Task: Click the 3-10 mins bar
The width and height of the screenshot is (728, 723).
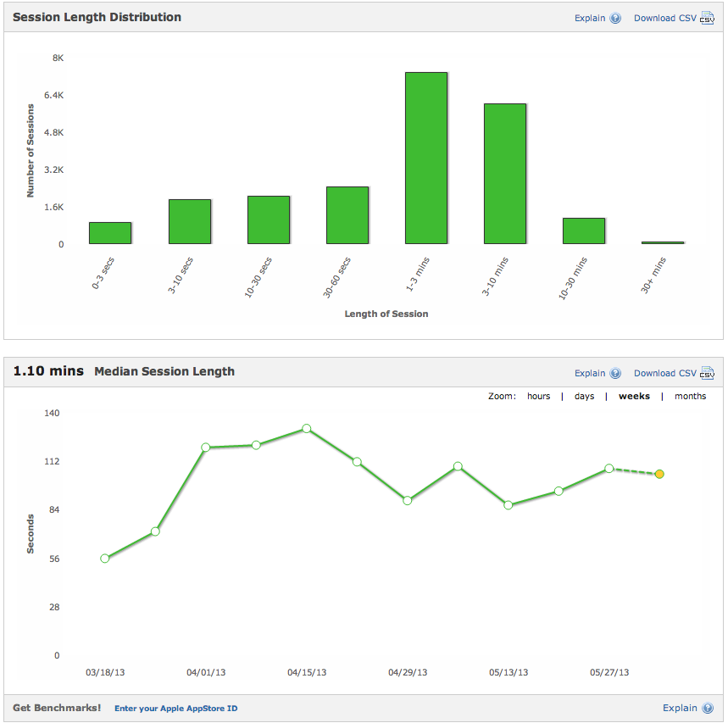Action: point(505,174)
